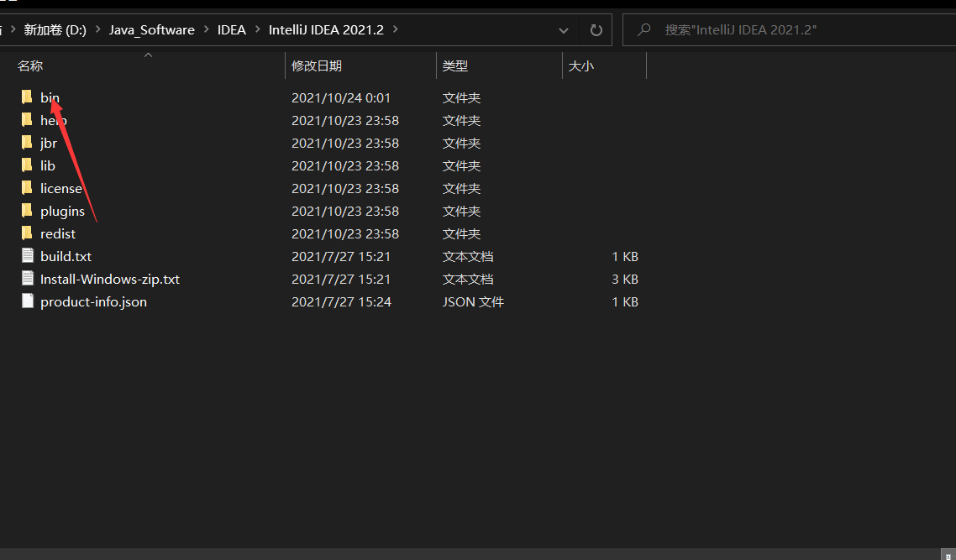The width and height of the screenshot is (956, 560).
Task: Refresh the current folder view
Action: [596, 30]
